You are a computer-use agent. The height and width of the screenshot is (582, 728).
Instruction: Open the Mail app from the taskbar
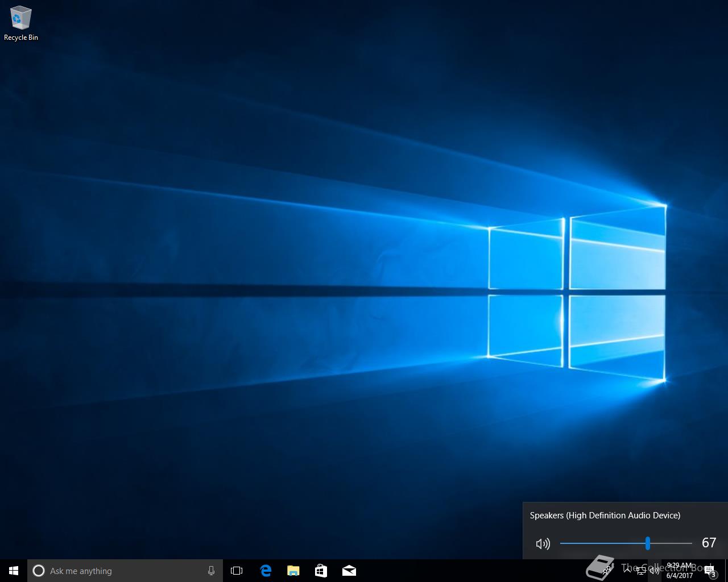point(349,571)
